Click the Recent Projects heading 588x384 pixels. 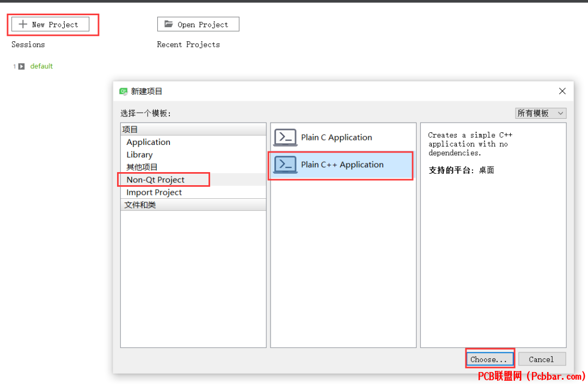click(188, 45)
